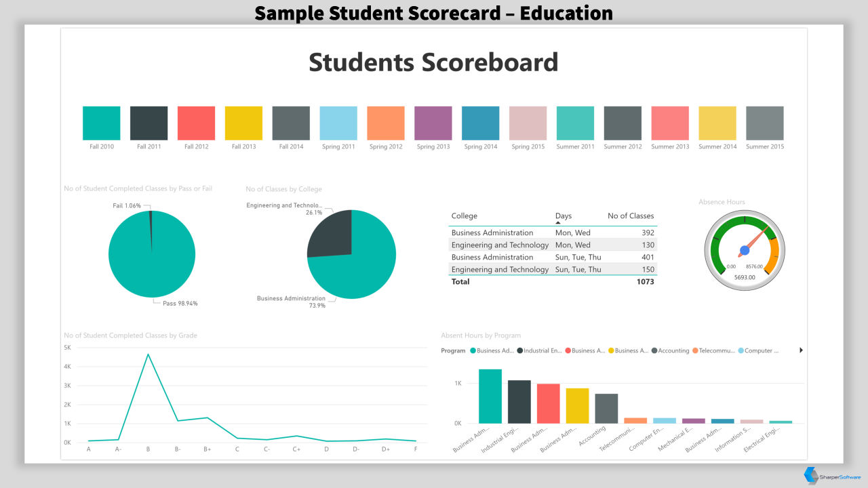
Task: Select the Fall 2011 color tile
Action: click(x=149, y=123)
